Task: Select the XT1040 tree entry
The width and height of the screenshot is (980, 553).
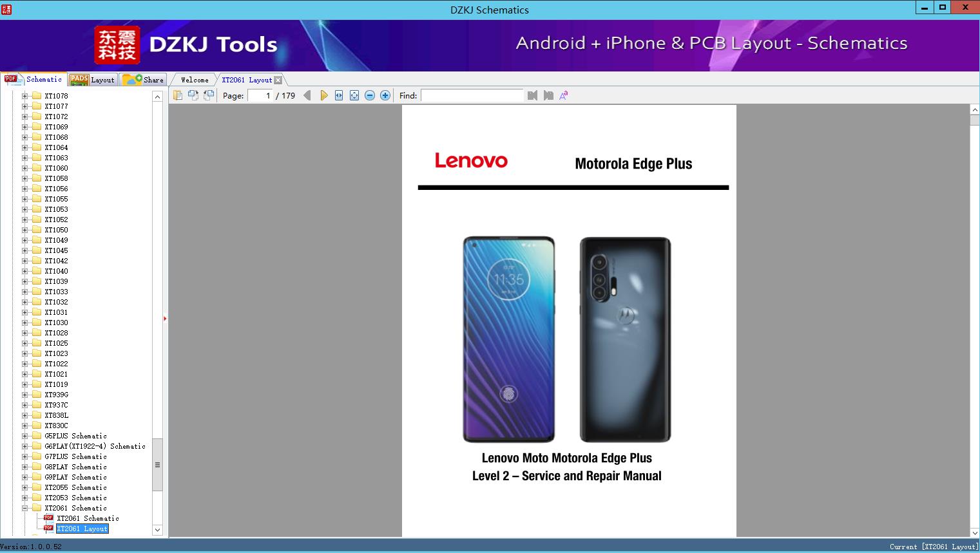Action: (56, 271)
